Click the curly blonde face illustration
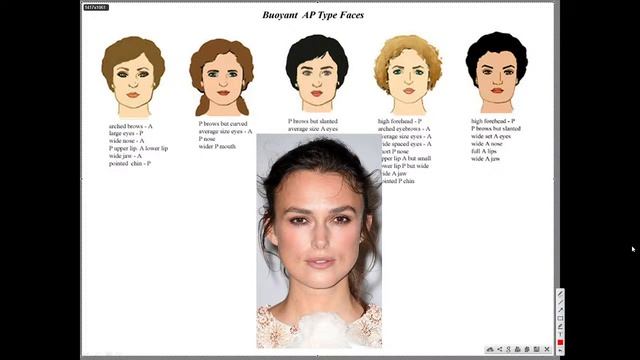This screenshot has height=360, width=640. point(408,75)
